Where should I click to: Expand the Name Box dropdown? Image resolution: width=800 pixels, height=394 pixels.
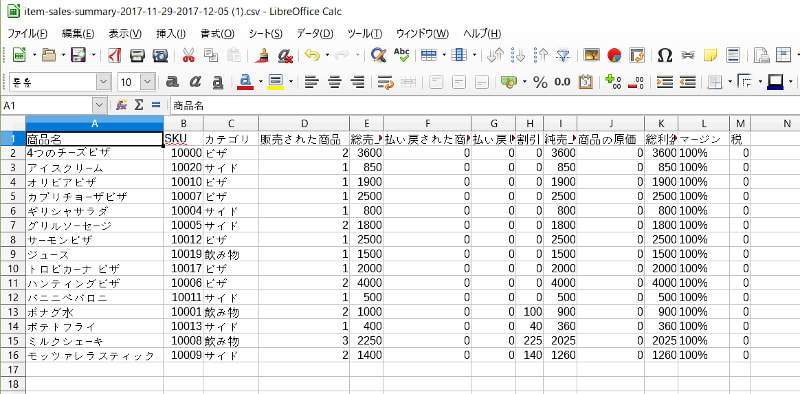(x=99, y=106)
